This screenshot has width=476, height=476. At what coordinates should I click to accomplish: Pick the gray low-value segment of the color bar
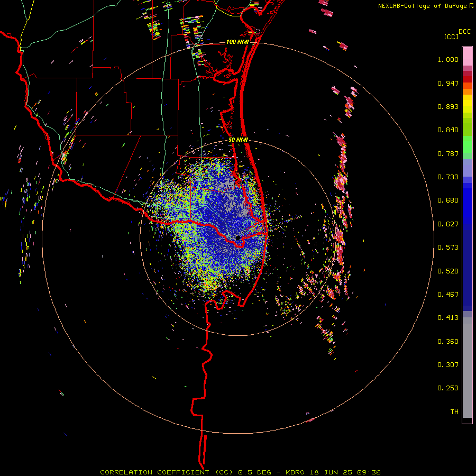(x=467, y=368)
